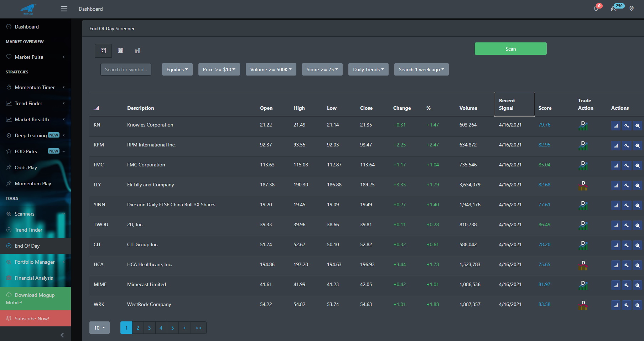Click the zoom magnifier for the WRK row
This screenshot has width=644, height=341.
tap(638, 305)
